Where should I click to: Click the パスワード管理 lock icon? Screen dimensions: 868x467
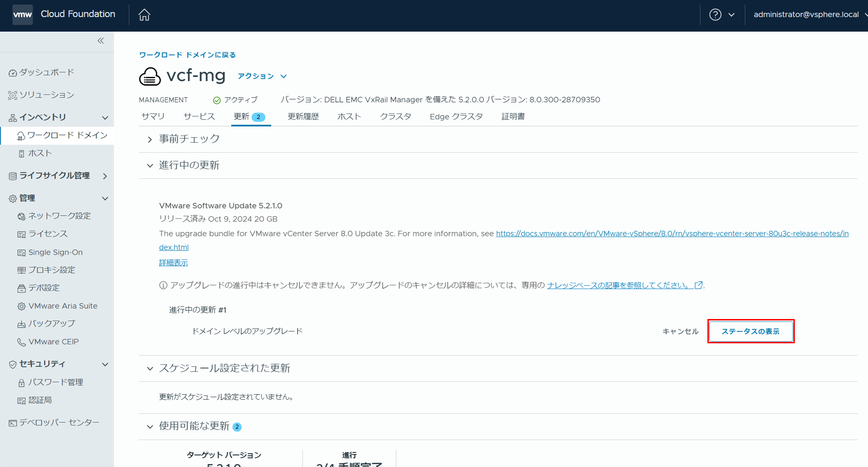[21, 383]
